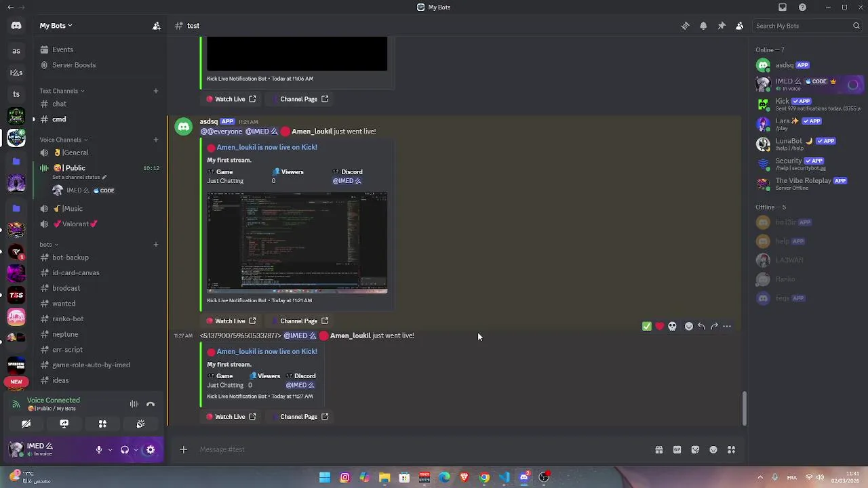This screenshot has height=488, width=868.
Task: Open voice connection signal details
Action: click(16, 405)
